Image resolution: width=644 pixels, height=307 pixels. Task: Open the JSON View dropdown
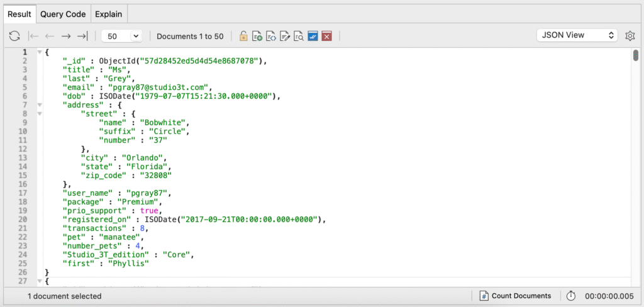pos(577,35)
